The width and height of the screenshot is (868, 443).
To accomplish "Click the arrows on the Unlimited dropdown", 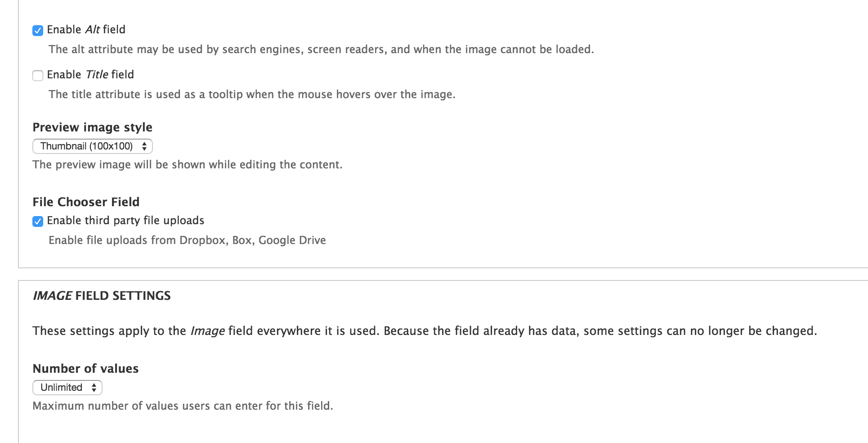I will (x=94, y=387).
